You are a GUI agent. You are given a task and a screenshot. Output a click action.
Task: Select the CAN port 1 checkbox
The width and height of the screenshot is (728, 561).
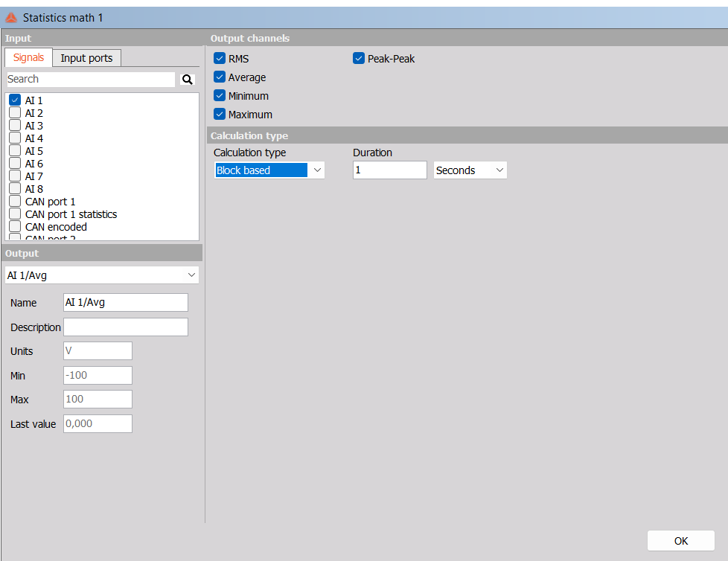click(15, 201)
